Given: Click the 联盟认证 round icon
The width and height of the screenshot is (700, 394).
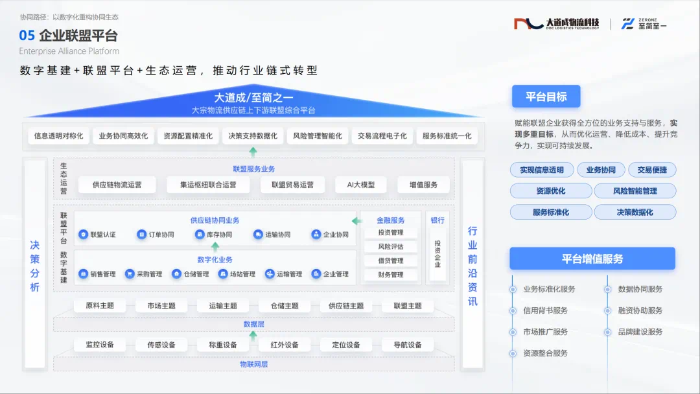Looking at the screenshot, I should [83, 234].
